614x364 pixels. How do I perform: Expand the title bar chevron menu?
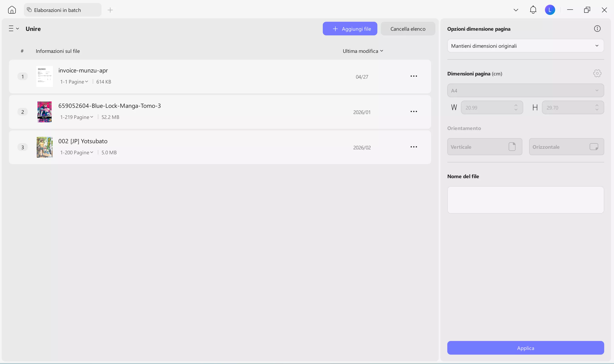[516, 10]
